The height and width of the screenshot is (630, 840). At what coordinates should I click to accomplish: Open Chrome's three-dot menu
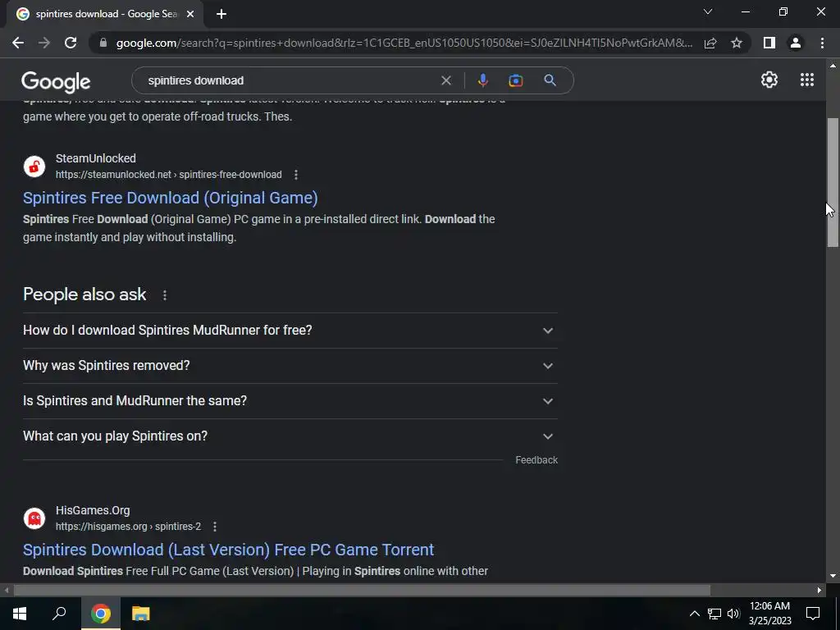click(822, 43)
